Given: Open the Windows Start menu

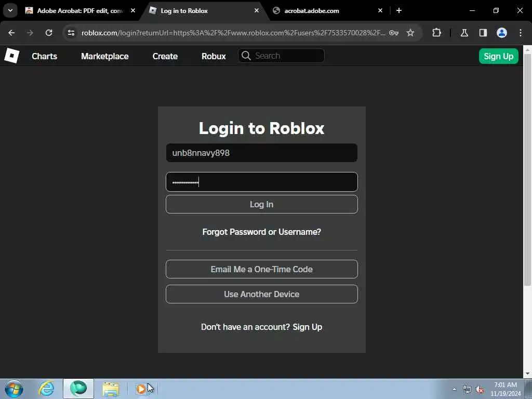Looking at the screenshot, I should click(x=14, y=389).
